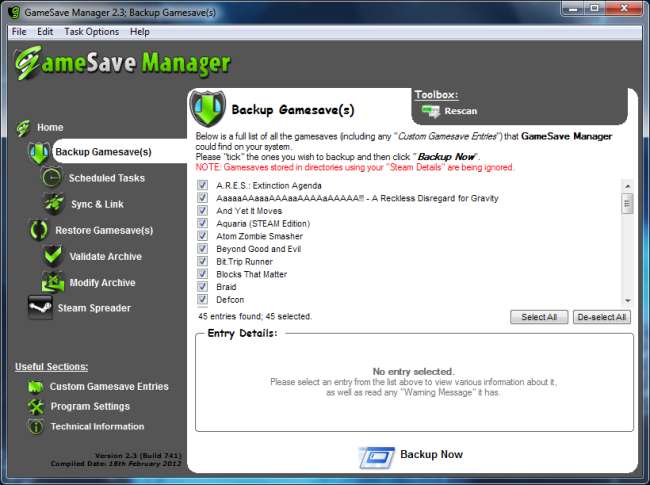Open Restore Gamesave(s) section
Image resolution: width=650 pixels, height=485 pixels.
[104, 230]
